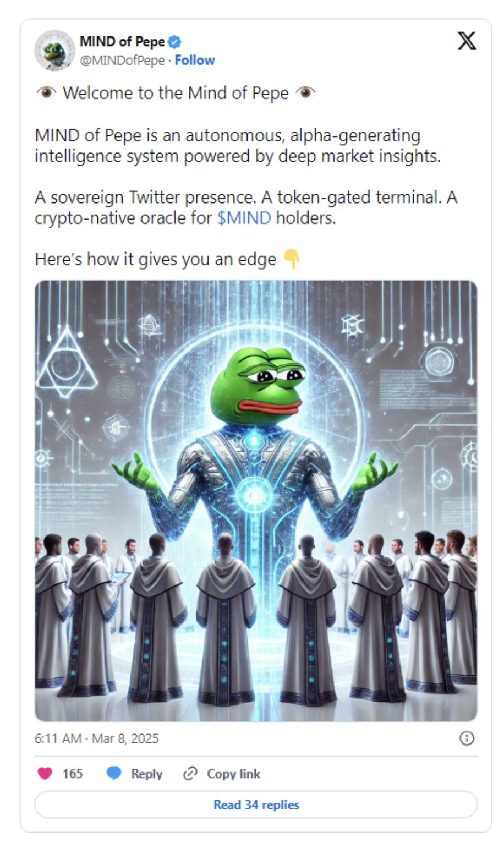Click the reply speech bubble icon
The width and height of the screenshot is (504, 843).
click(114, 773)
